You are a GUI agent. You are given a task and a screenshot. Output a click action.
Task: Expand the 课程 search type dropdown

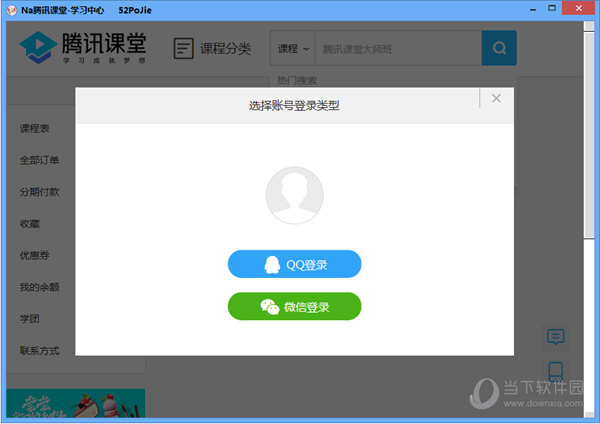(293, 49)
